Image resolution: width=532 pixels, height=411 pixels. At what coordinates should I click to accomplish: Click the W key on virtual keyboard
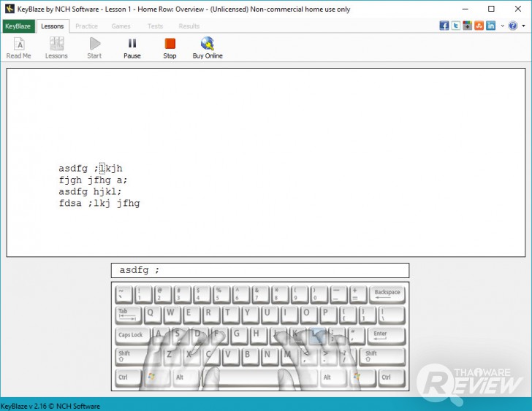pyautogui.click(x=171, y=315)
